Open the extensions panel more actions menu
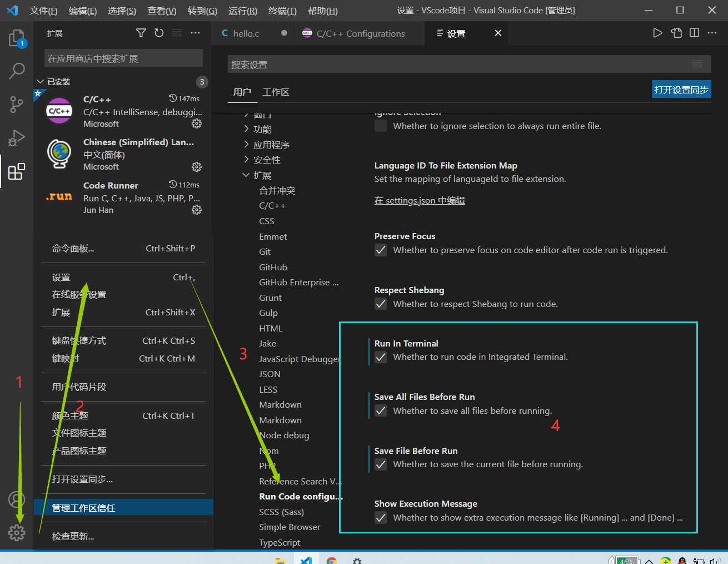The height and width of the screenshot is (564, 728). coord(195,33)
